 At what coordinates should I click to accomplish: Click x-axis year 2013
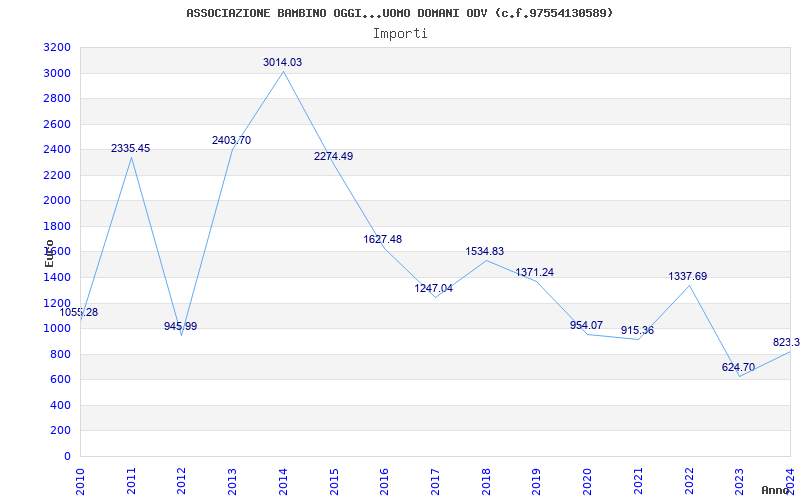click(x=233, y=481)
